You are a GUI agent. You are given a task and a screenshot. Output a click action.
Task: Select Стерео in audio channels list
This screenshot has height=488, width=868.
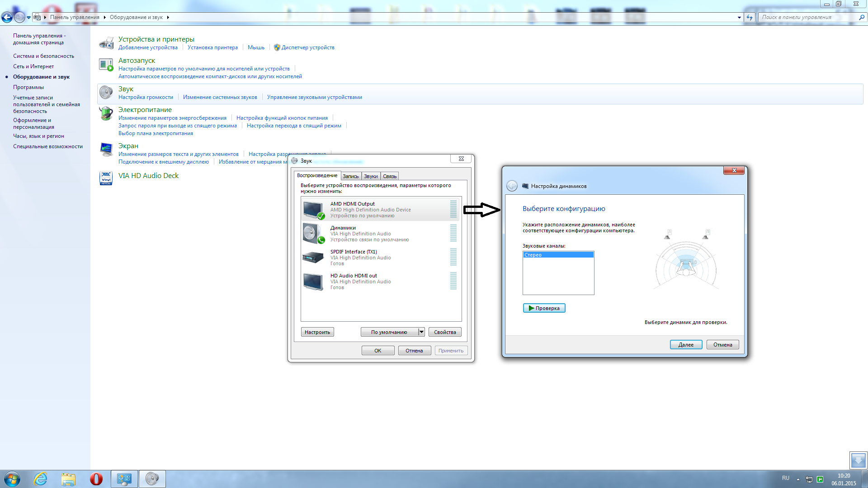click(x=558, y=255)
